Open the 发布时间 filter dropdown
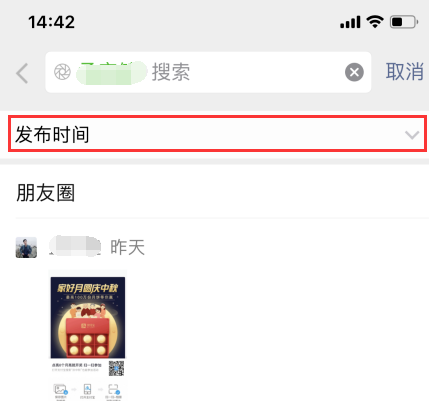 [x=217, y=134]
